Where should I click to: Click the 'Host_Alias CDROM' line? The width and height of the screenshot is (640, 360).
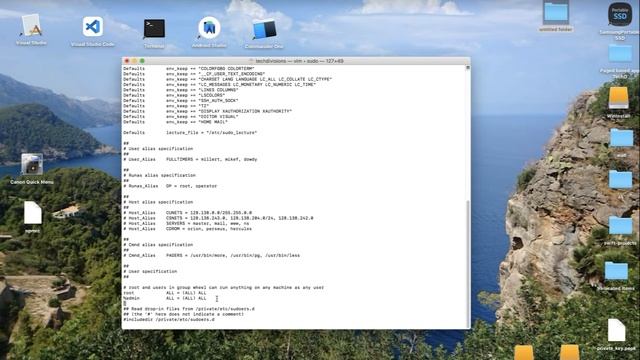[187, 229]
